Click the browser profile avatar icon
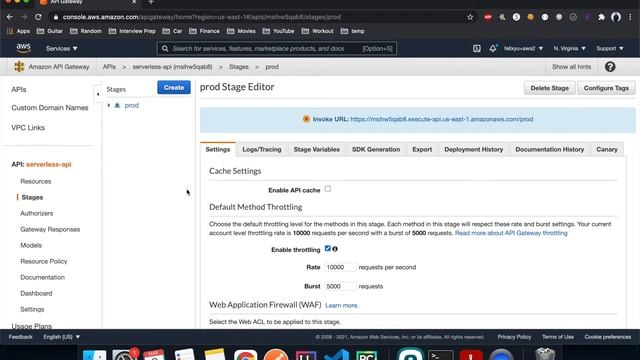 pos(616,17)
